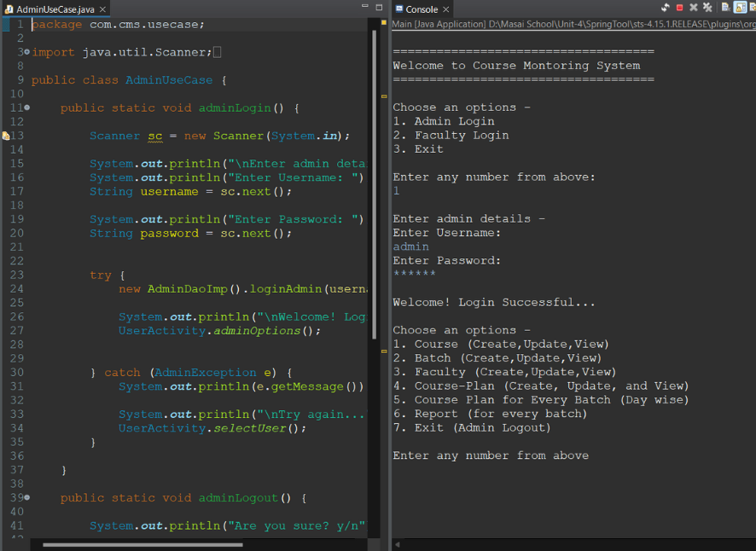756x551 pixels.
Task: Click '1. Admin Login' in console output
Action: pos(444,121)
